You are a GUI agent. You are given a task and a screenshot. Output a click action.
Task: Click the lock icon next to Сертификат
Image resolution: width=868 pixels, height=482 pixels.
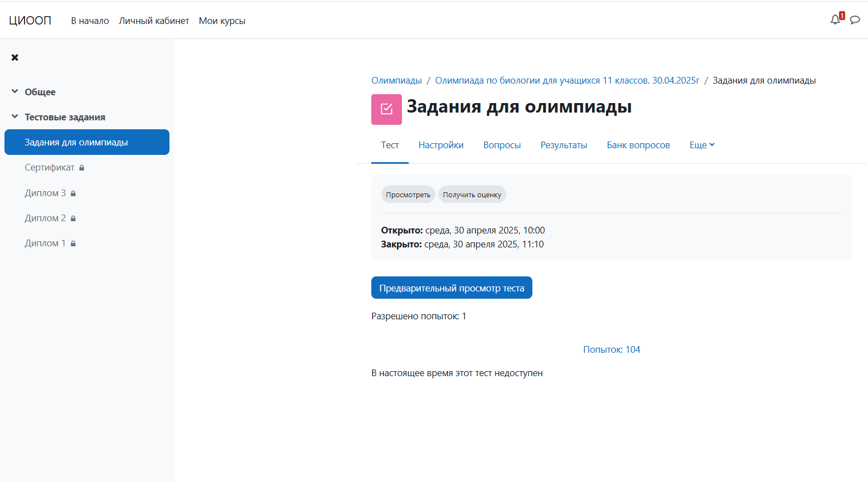click(x=82, y=168)
